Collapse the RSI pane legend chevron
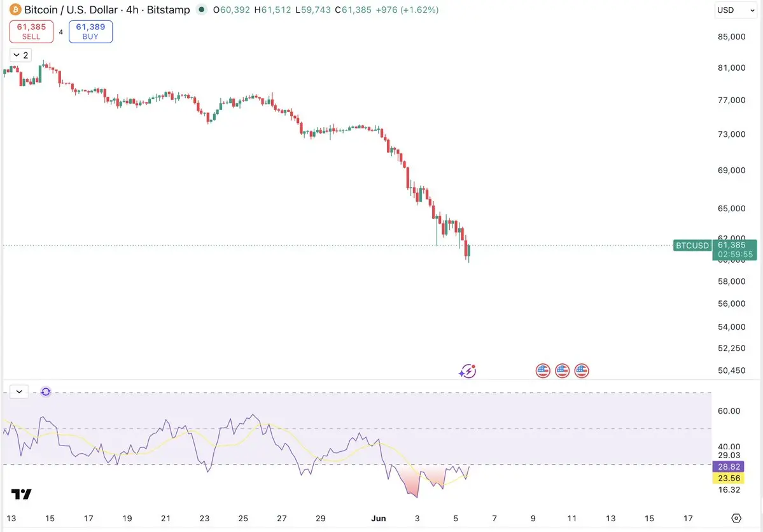The width and height of the screenshot is (763, 532). click(x=19, y=391)
